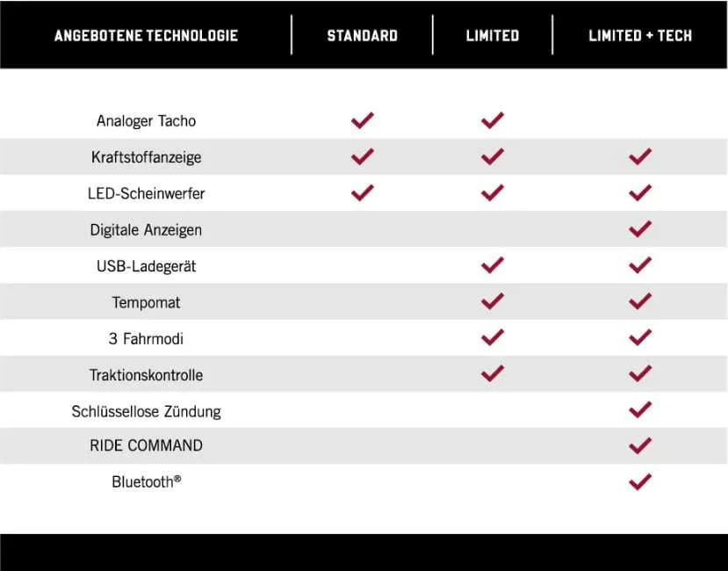The width and height of the screenshot is (728, 571).
Task: Click USB-Ladegerät checkmark under Limited
Action: tap(492, 265)
